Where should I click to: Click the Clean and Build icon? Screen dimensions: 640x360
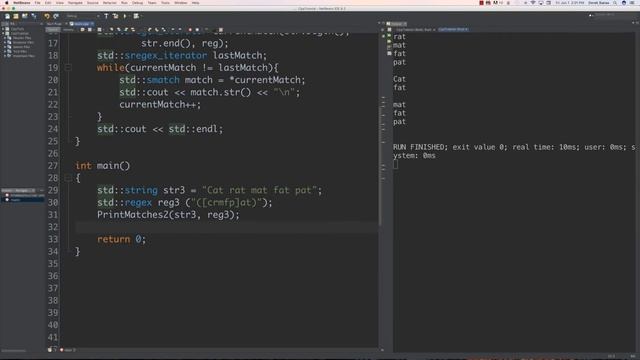116,16
